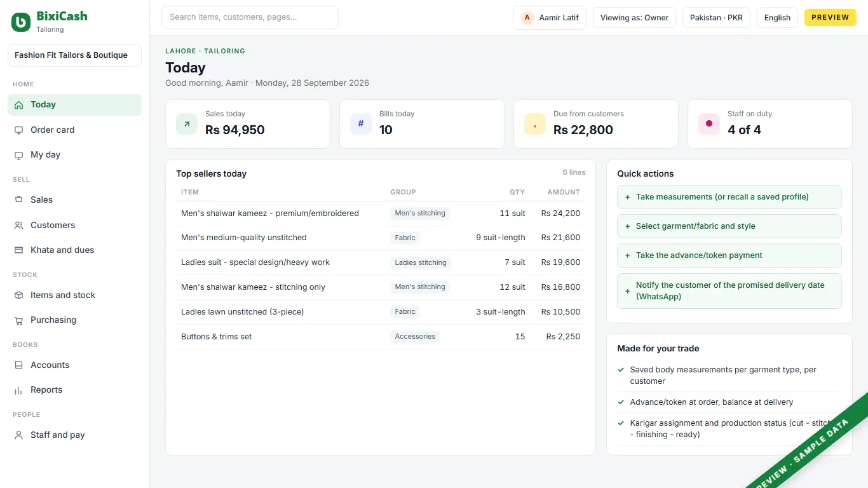The image size is (868, 488).
Task: Click the Bills today value 10
Action: 386,130
